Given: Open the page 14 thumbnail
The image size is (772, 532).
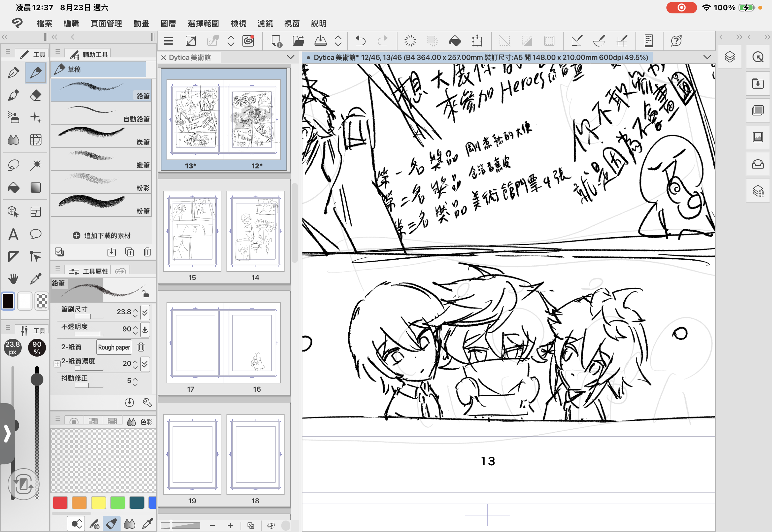Looking at the screenshot, I should [x=255, y=231].
